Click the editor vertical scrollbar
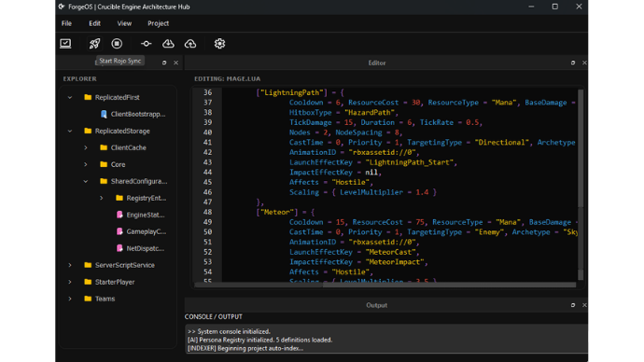 581,185
